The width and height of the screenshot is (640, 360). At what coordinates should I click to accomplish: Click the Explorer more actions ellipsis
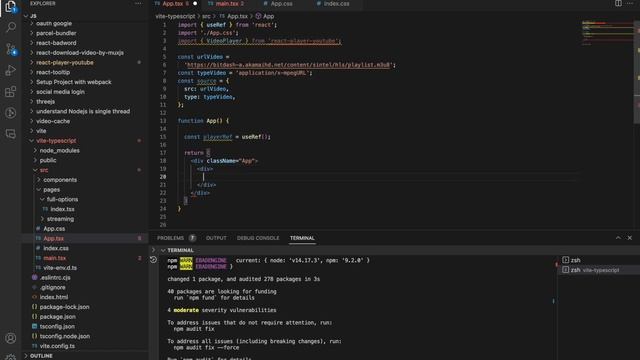click(138, 3)
